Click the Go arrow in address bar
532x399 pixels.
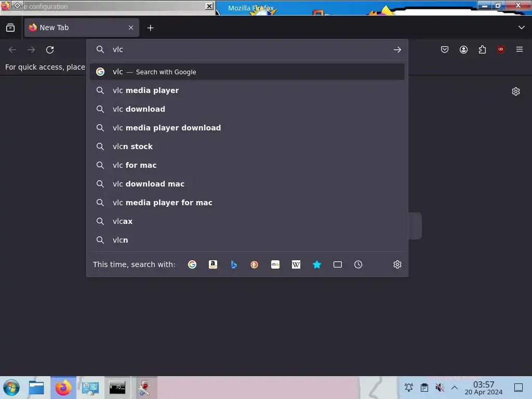point(397,49)
